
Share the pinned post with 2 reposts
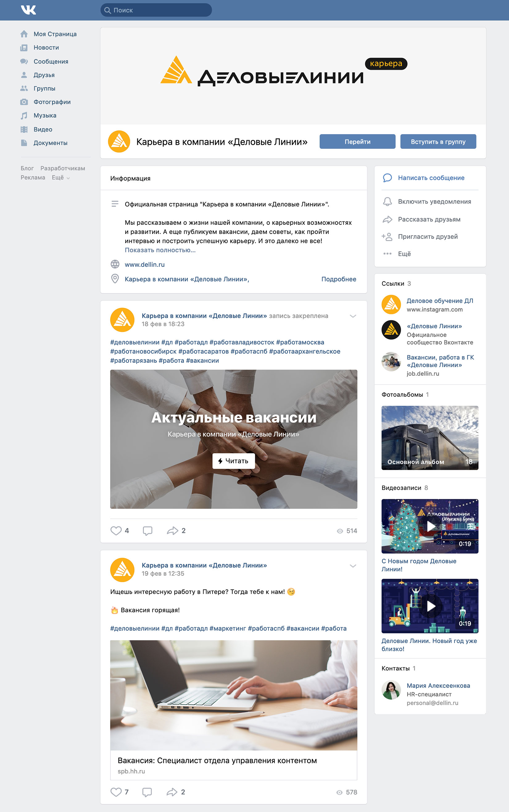coord(172,531)
